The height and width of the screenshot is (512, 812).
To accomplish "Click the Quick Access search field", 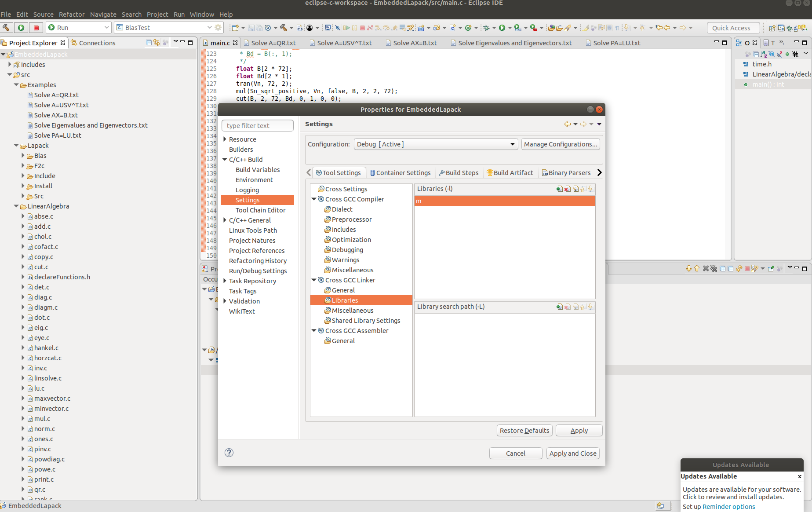I will point(733,28).
